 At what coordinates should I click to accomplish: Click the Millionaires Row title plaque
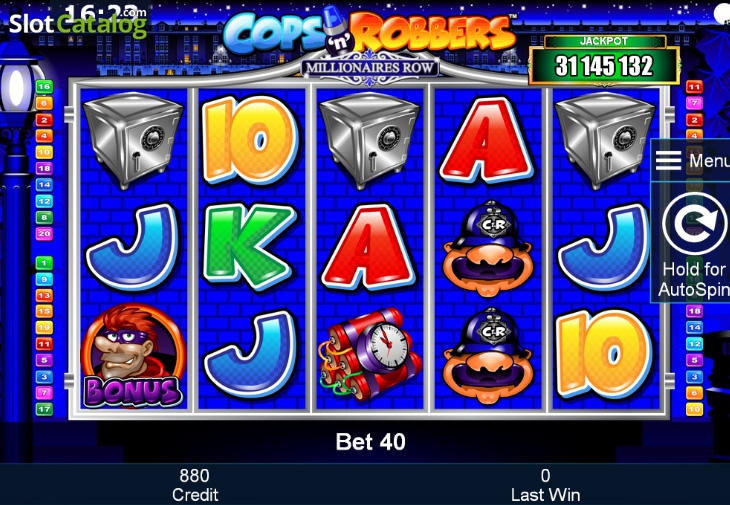[370, 68]
